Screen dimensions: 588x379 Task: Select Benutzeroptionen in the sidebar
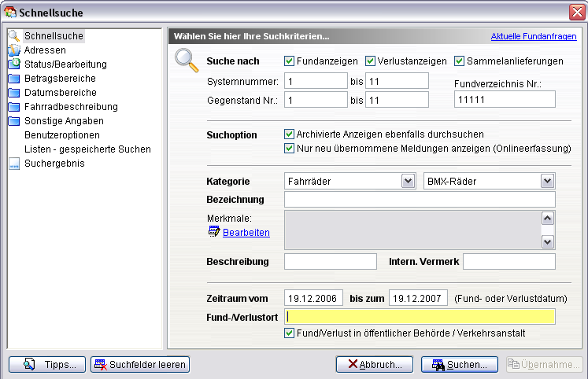(x=62, y=135)
